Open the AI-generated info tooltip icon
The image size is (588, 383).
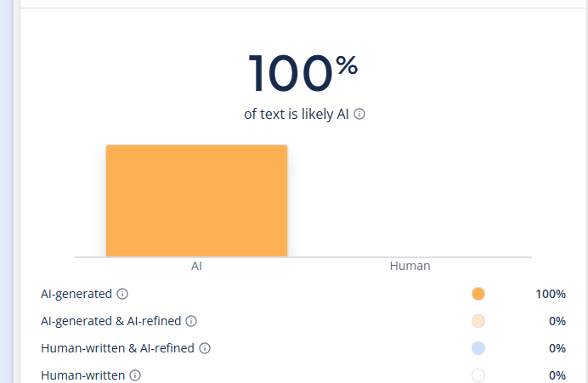click(x=122, y=294)
